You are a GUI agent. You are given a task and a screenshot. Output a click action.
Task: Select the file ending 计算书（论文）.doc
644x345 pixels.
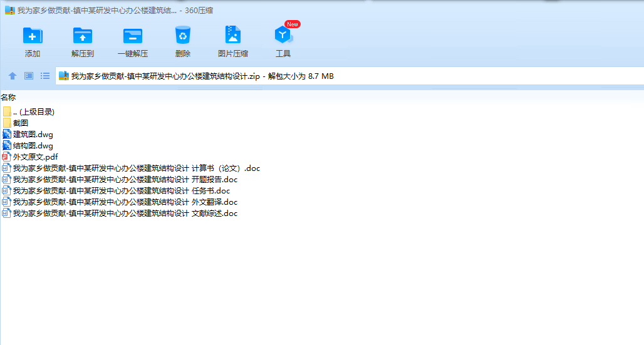[137, 168]
